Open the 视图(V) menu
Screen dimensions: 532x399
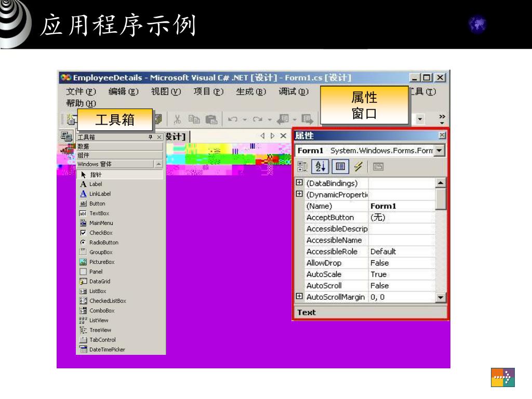166,91
